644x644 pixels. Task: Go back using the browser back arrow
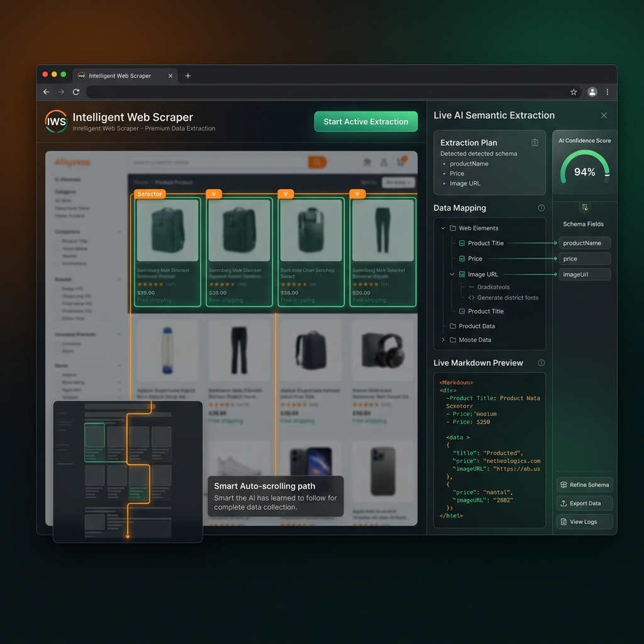[x=47, y=92]
